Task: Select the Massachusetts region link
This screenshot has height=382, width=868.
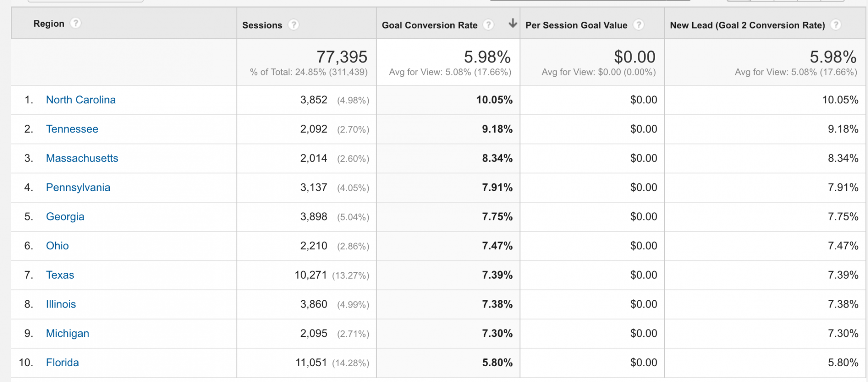Action: [82, 158]
